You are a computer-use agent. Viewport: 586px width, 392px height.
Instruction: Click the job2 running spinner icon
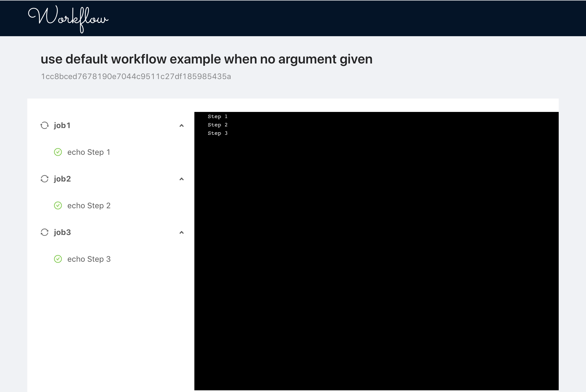45,179
